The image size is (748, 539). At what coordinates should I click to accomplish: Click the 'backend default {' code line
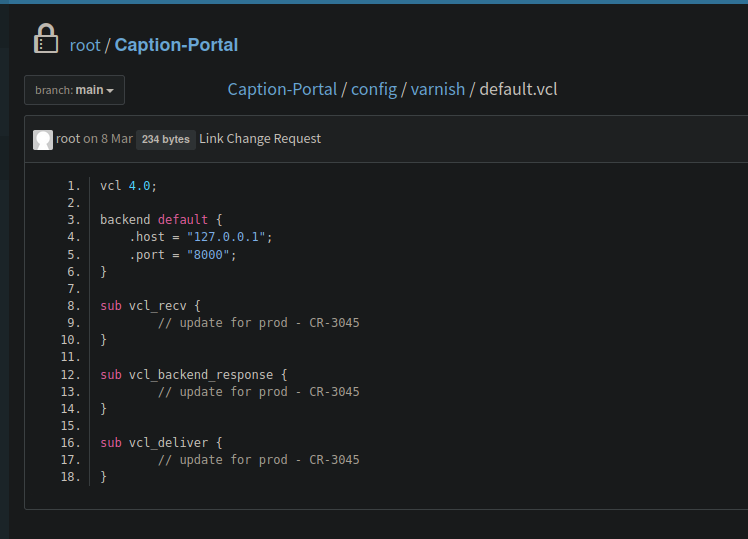161,220
